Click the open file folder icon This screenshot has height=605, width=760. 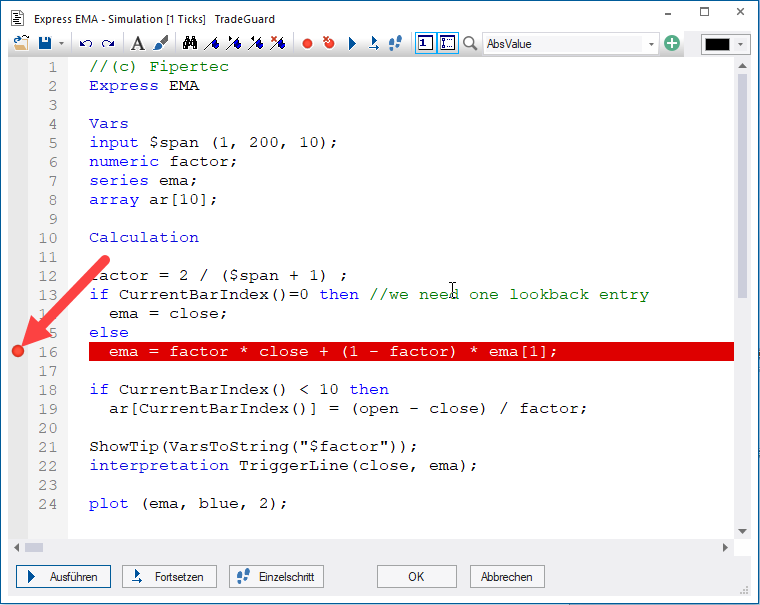22,44
